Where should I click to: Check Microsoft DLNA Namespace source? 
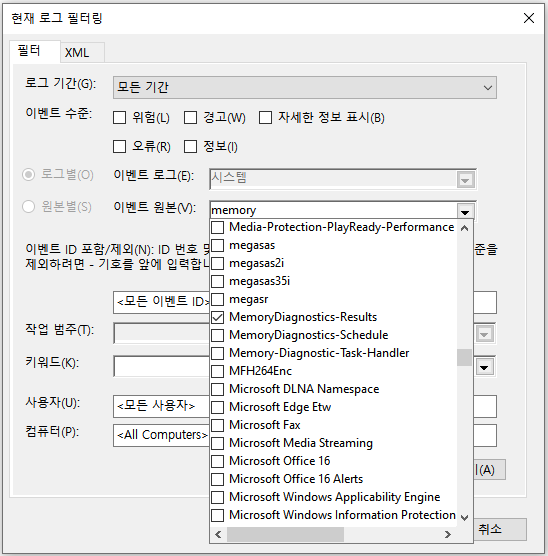click(x=217, y=389)
